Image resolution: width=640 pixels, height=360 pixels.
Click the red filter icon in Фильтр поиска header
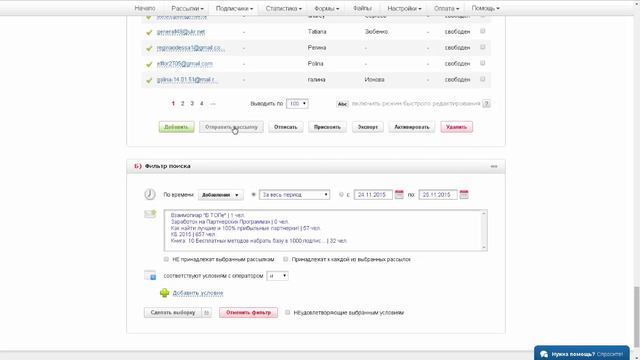pos(138,166)
